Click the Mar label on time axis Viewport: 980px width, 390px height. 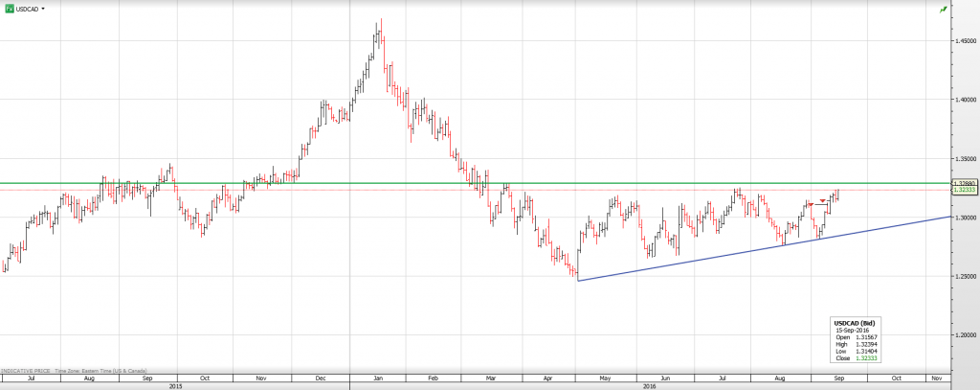pyautogui.click(x=490, y=379)
